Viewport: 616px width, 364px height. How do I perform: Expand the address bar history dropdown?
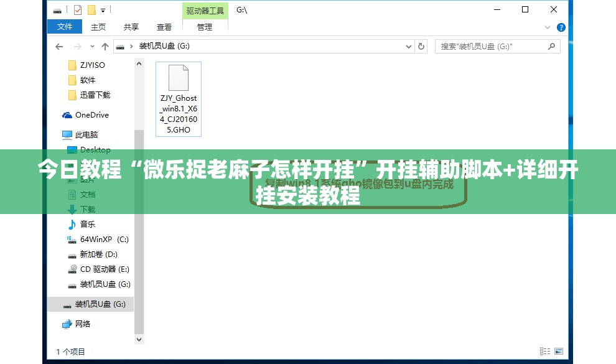click(409, 47)
